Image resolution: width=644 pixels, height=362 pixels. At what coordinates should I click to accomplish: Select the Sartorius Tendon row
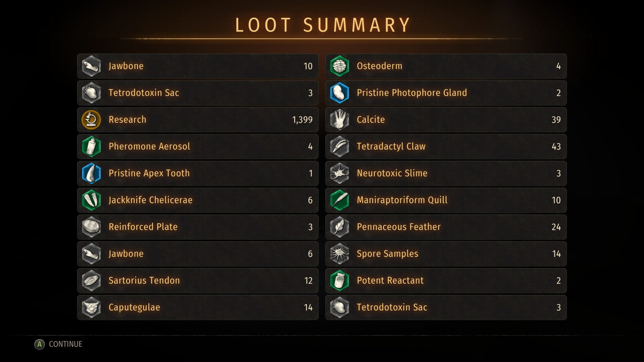point(198,281)
